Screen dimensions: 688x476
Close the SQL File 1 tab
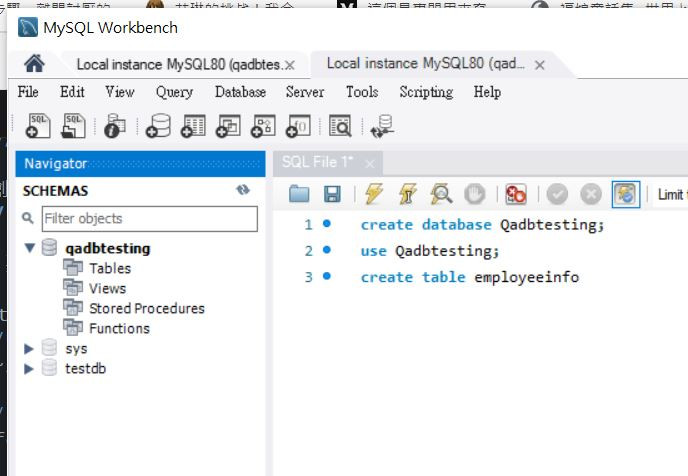pyautogui.click(x=370, y=164)
